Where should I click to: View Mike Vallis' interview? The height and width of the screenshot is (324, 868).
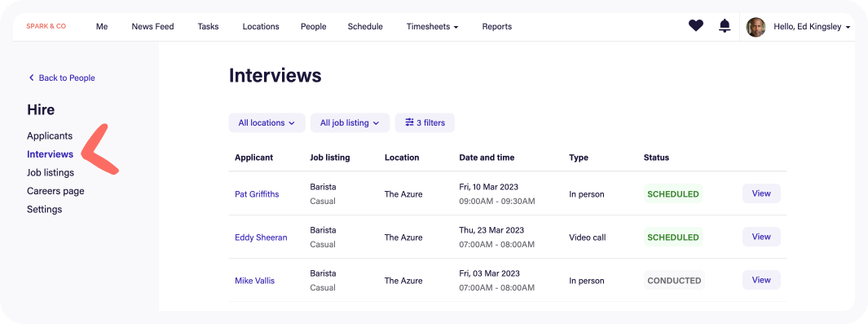tap(761, 280)
